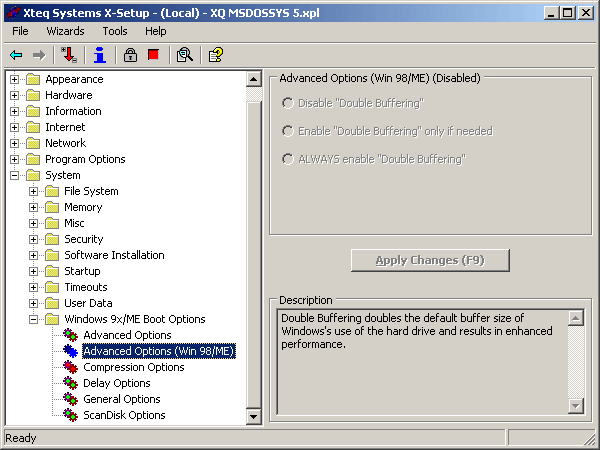Select Enable "Double Buffering" only if needed
Screen dimensions: 600x450
tap(288, 131)
